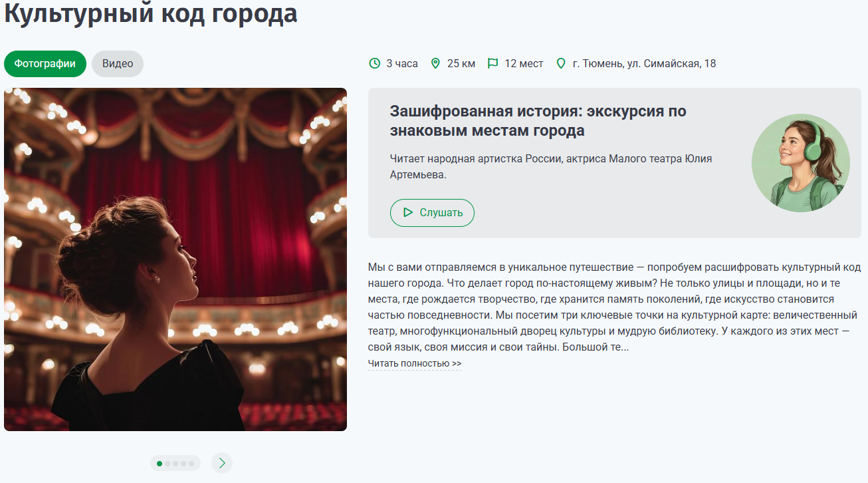
Task: Select the last carousel dot
Action: pyautogui.click(x=191, y=464)
